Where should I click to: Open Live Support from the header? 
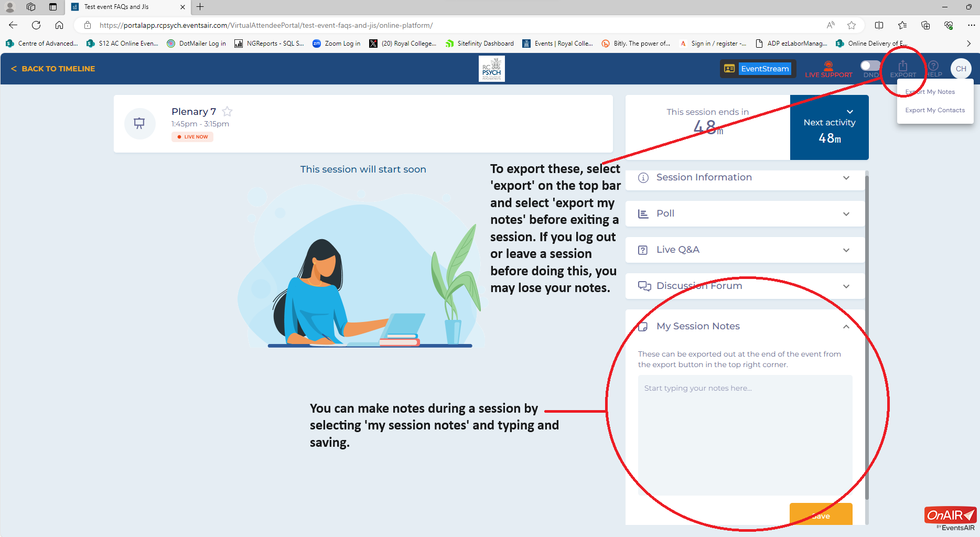[828, 69]
